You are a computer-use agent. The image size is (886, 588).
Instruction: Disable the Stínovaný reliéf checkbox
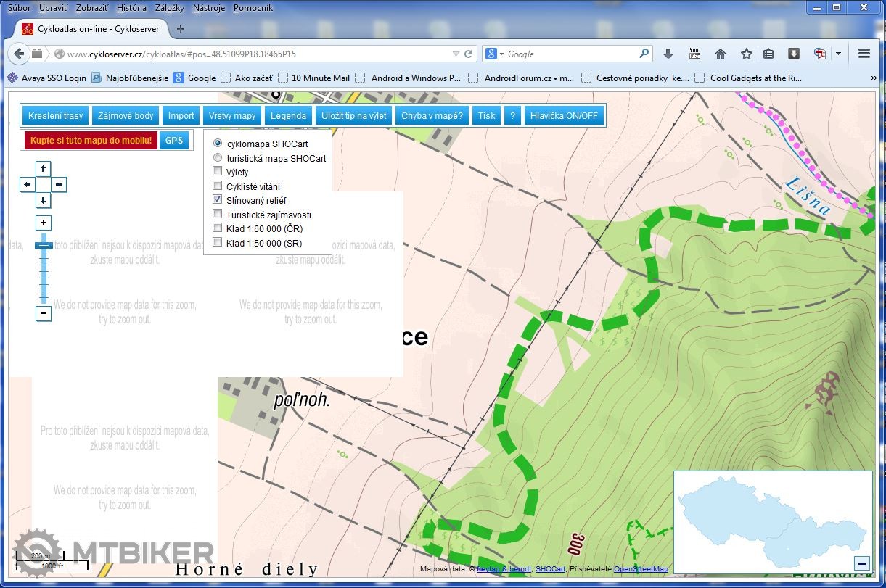tap(218, 200)
